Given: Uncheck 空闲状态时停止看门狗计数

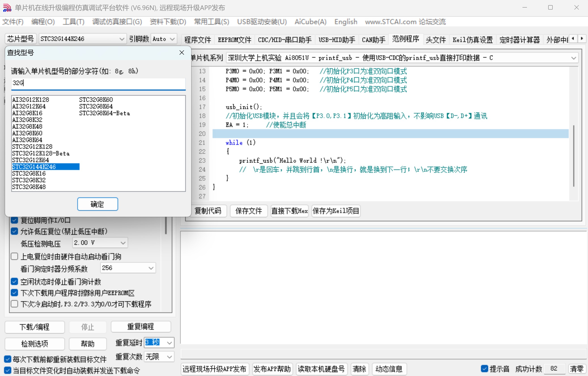Looking at the screenshot, I should pos(14,281).
